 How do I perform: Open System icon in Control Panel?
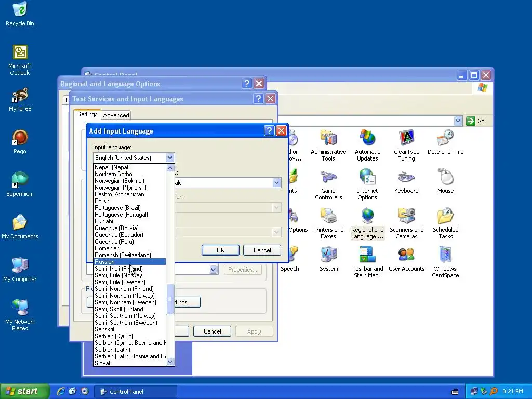pyautogui.click(x=328, y=259)
